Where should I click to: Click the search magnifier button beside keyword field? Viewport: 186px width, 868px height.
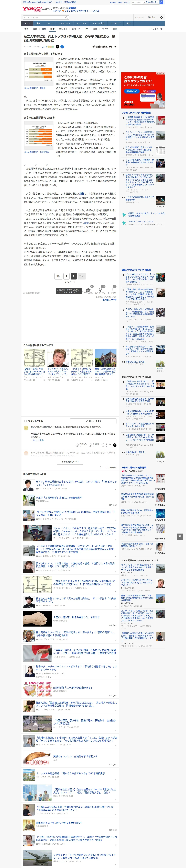(x=66, y=18)
